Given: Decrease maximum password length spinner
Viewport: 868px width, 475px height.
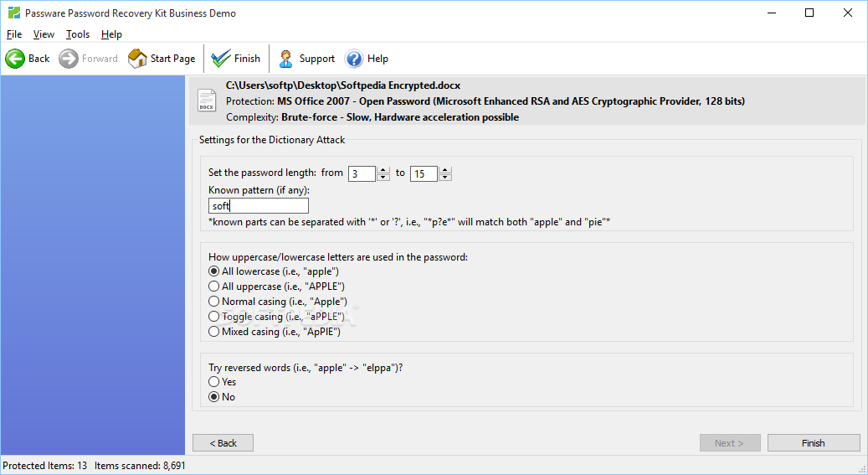Looking at the screenshot, I should coord(445,178).
